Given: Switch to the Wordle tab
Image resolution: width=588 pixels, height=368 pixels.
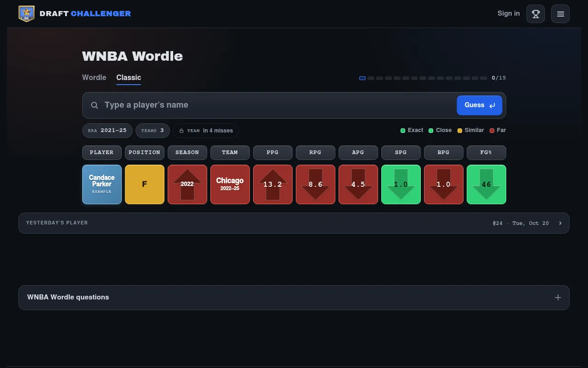Looking at the screenshot, I should [x=94, y=78].
